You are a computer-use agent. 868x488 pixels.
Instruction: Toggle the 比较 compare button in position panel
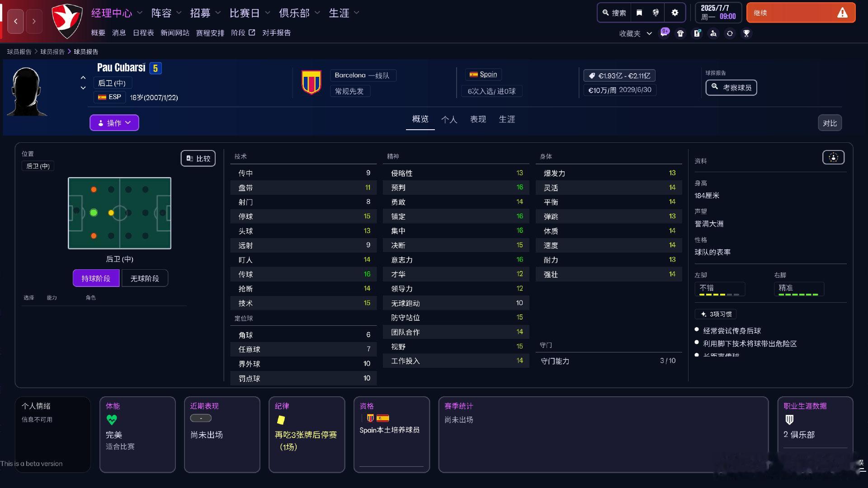point(198,159)
